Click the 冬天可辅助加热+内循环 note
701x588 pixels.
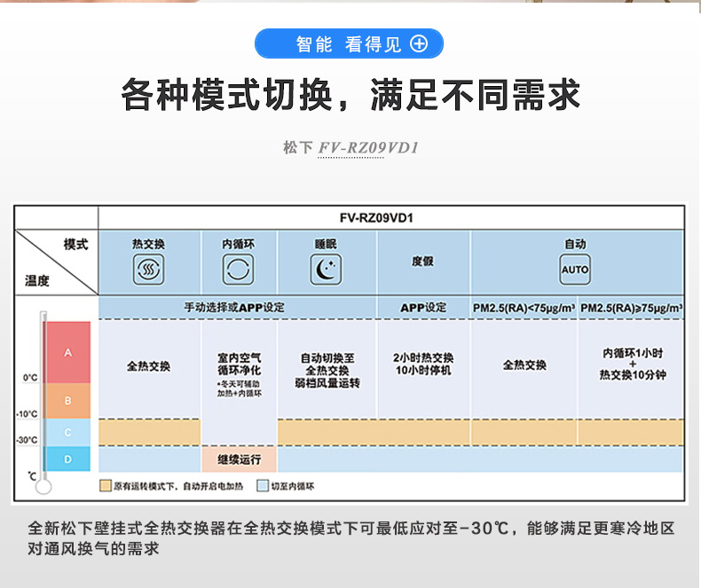(x=240, y=388)
